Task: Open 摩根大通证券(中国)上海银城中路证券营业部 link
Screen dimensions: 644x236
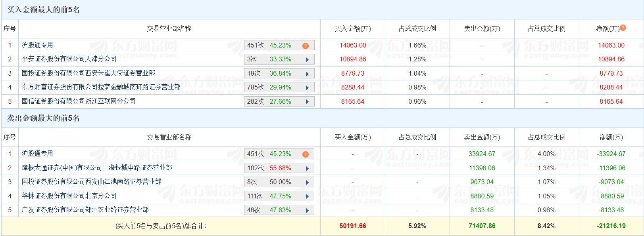Action: point(97,168)
